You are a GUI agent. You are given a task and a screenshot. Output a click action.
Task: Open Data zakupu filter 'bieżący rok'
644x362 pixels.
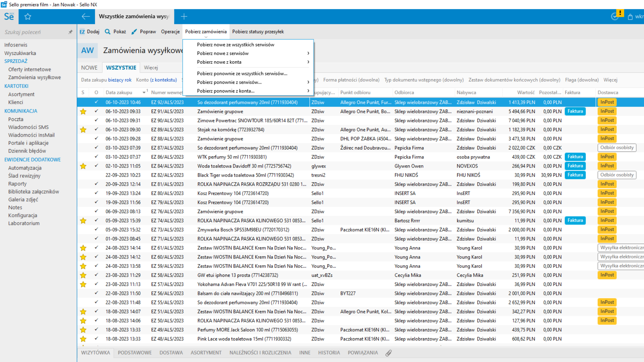pyautogui.click(x=120, y=80)
